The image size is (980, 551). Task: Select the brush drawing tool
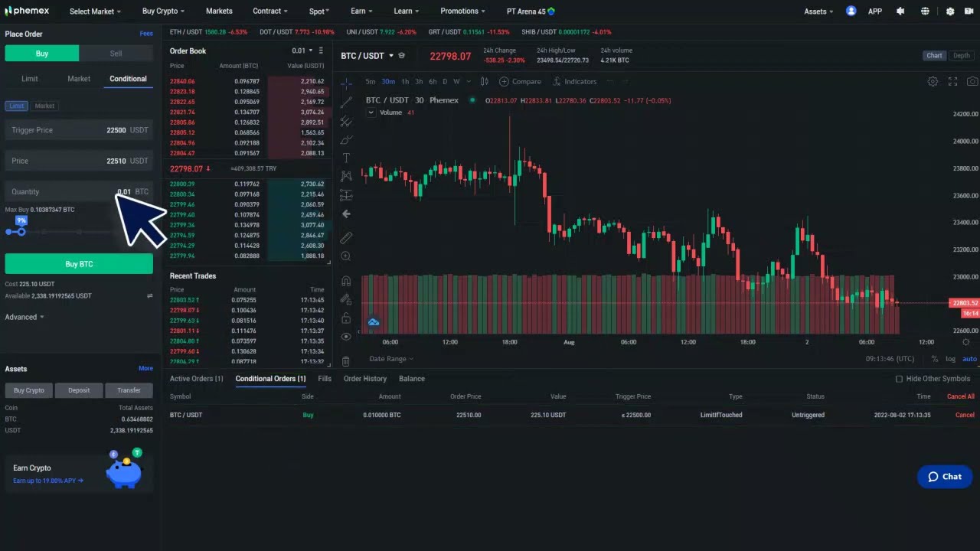(x=346, y=139)
